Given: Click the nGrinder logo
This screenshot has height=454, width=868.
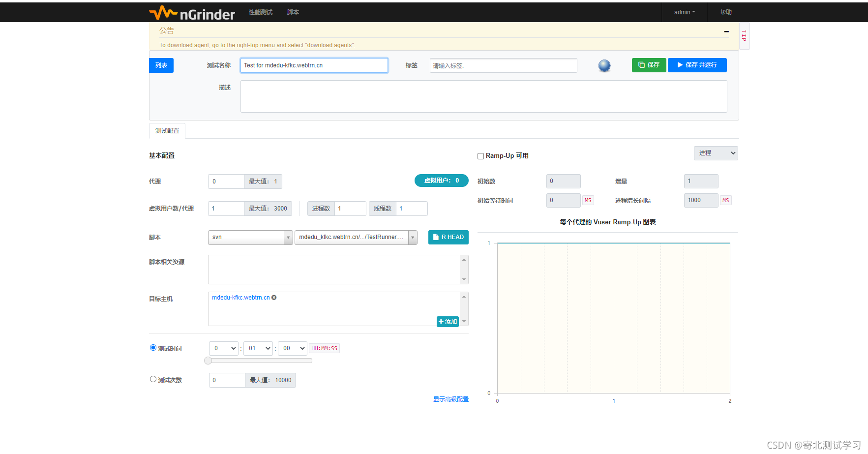Looking at the screenshot, I should point(192,13).
